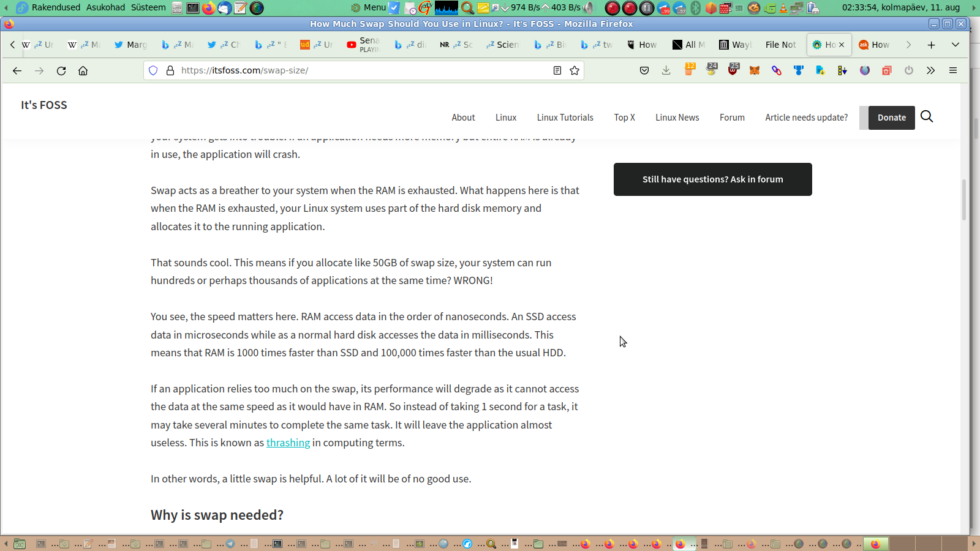Open the Süsteem system menu
The height and width of the screenshot is (551, 980).
[148, 7]
